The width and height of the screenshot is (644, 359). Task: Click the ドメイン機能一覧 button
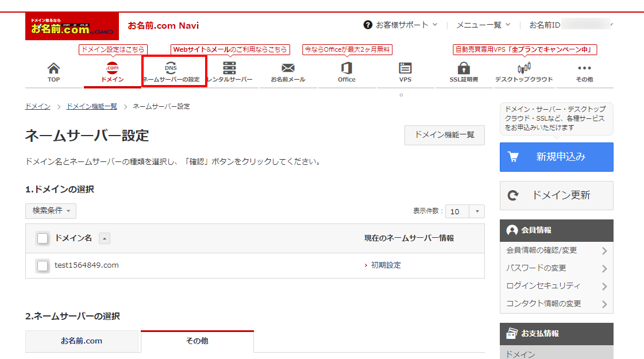click(445, 135)
